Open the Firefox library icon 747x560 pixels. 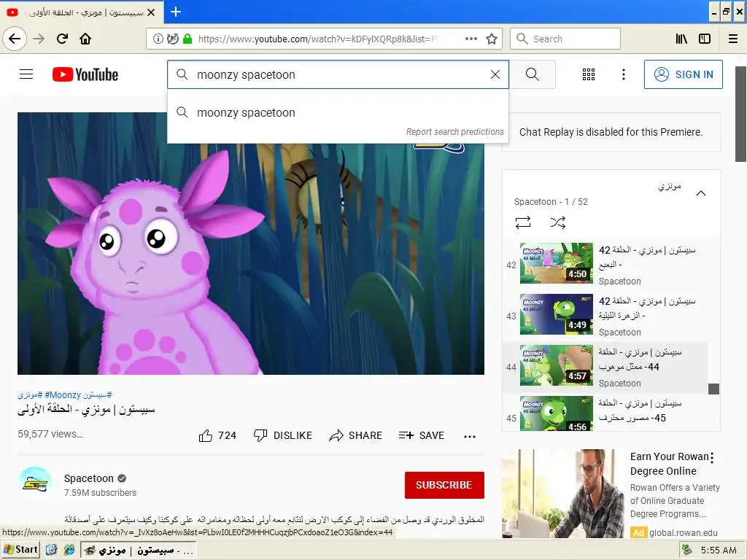click(x=681, y=39)
